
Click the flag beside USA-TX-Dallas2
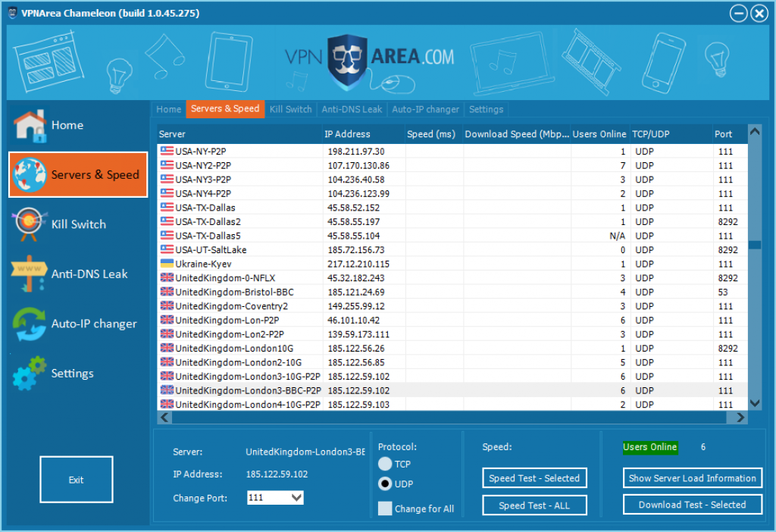(x=167, y=221)
